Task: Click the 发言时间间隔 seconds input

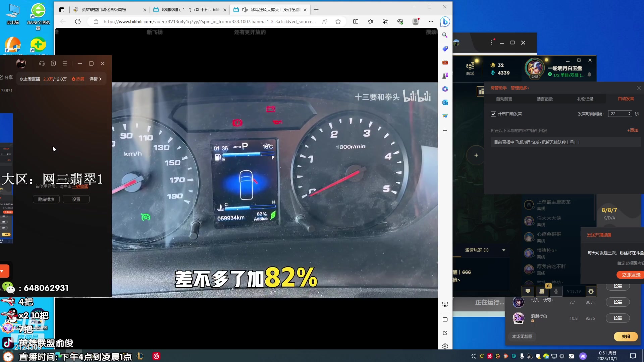Action: tap(618, 114)
